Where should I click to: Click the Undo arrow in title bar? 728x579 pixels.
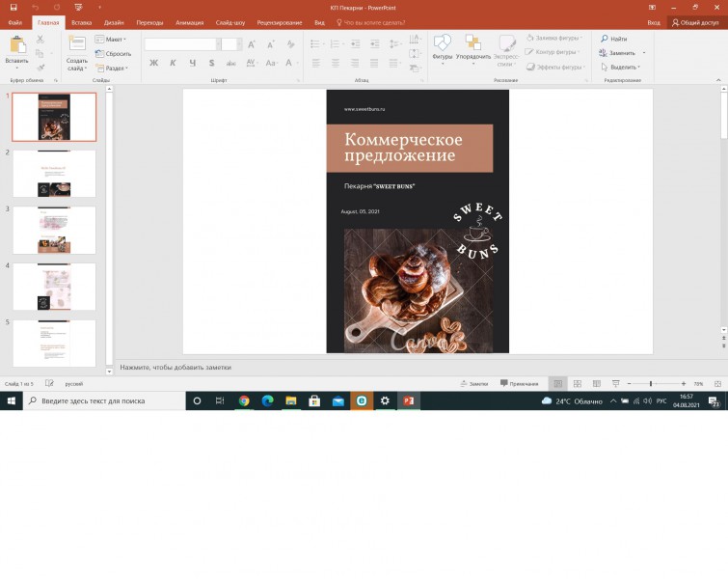(x=36, y=8)
